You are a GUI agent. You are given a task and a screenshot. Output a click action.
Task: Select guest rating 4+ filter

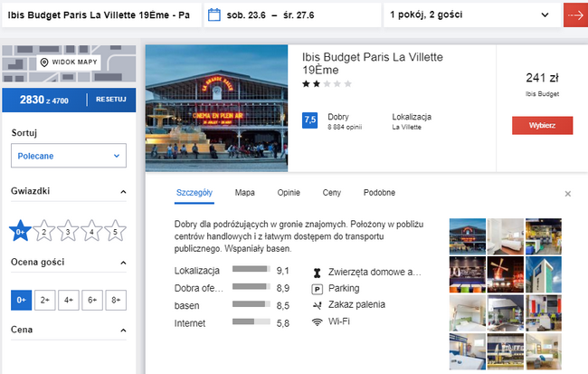click(69, 300)
